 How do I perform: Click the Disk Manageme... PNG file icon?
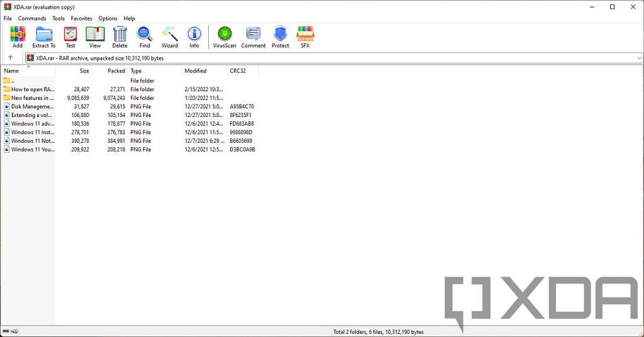pyautogui.click(x=6, y=106)
